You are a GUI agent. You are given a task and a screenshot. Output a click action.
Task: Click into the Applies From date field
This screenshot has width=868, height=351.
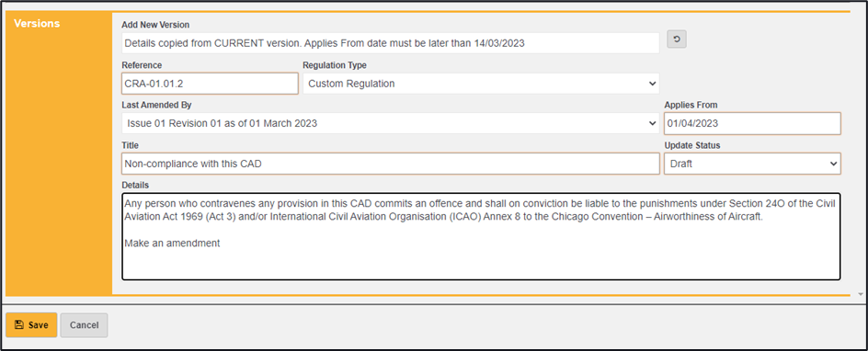[752, 123]
